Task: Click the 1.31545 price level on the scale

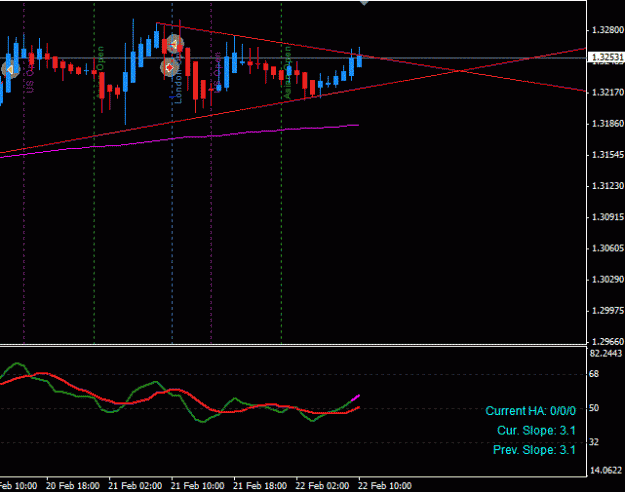Action: [x=608, y=155]
